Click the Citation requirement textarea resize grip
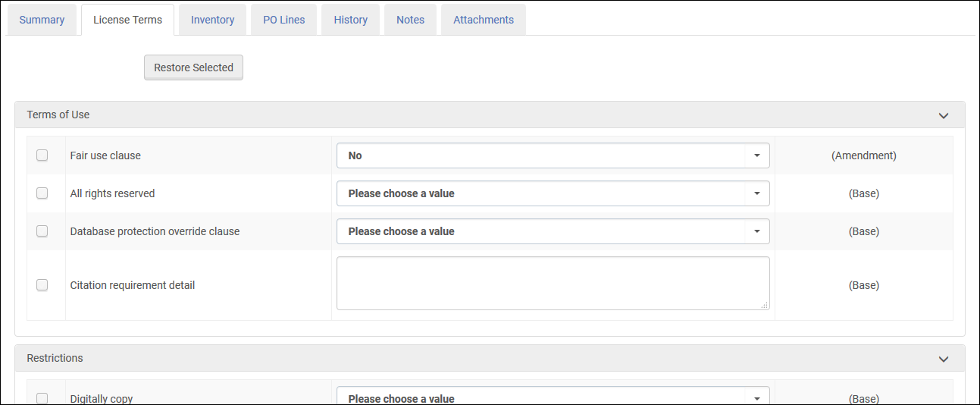980x405 pixels. (x=764, y=305)
